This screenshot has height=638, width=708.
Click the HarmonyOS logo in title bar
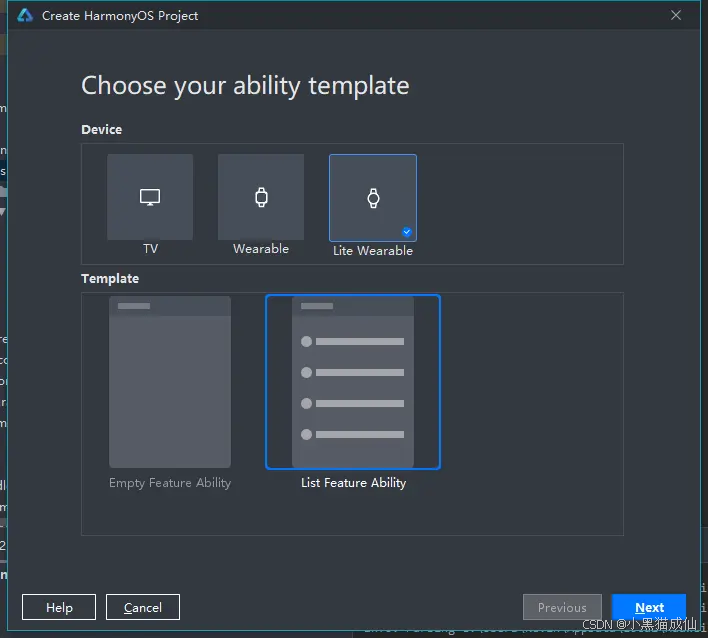[25, 15]
